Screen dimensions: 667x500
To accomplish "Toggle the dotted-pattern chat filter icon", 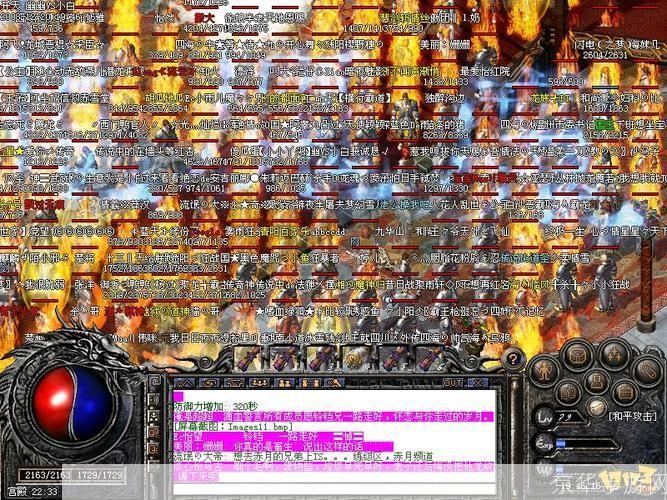I will coord(154,416).
